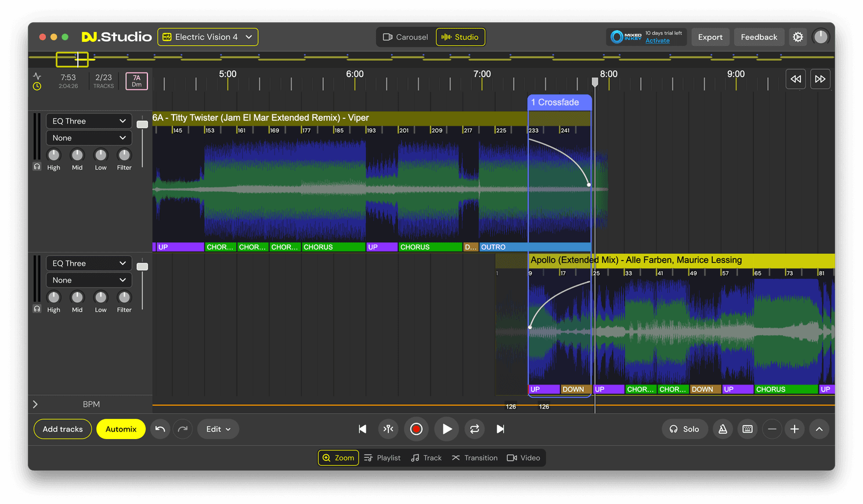Click the metronome icon
This screenshot has height=504, width=863.
tap(723, 429)
